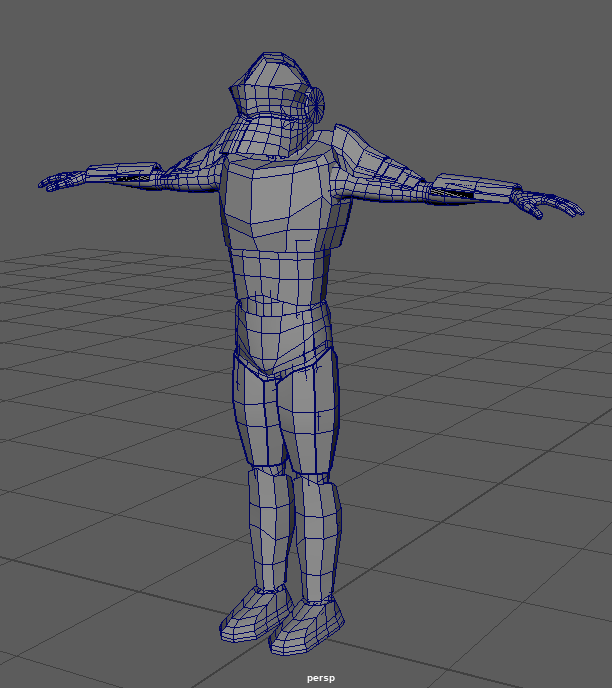Click the shoulder pad on the right-side arm
The width and height of the screenshot is (612, 688).
coord(358,150)
